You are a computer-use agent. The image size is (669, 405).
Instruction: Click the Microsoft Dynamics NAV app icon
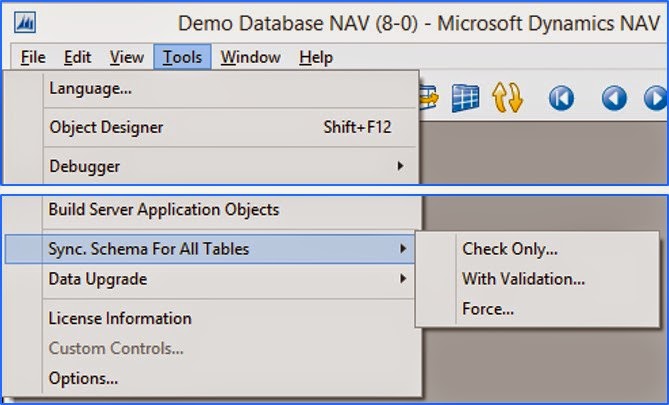25,22
